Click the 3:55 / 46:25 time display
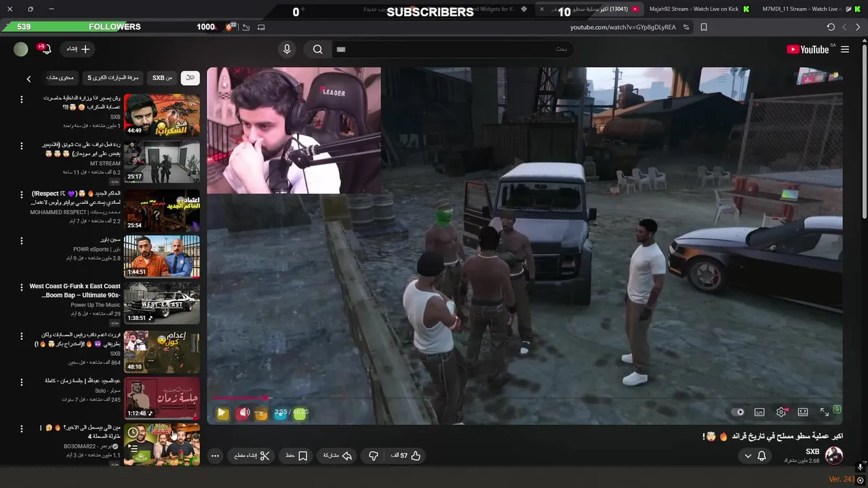 [291, 412]
